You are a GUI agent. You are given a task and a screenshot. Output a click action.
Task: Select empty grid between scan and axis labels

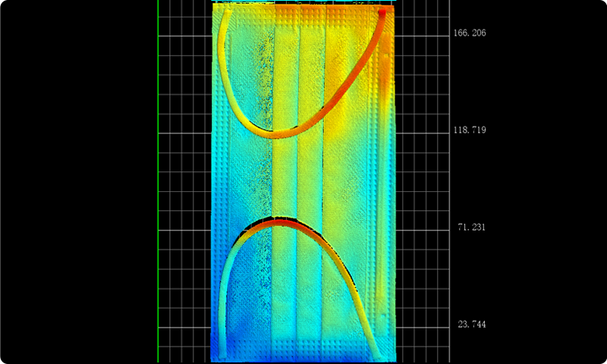(x=423, y=182)
